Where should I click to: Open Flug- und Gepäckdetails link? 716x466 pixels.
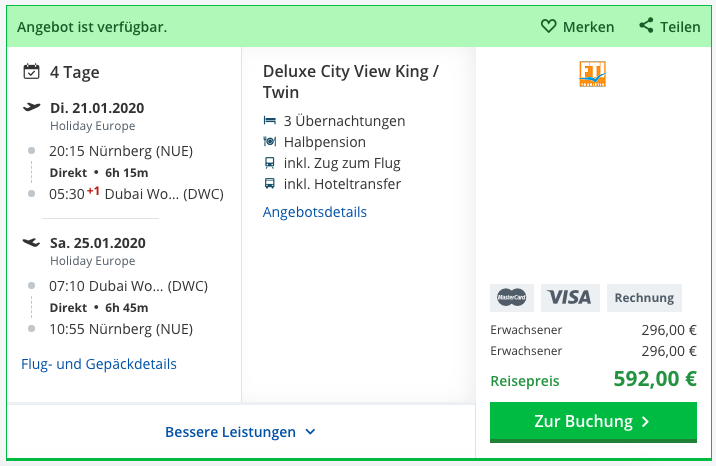[x=99, y=364]
